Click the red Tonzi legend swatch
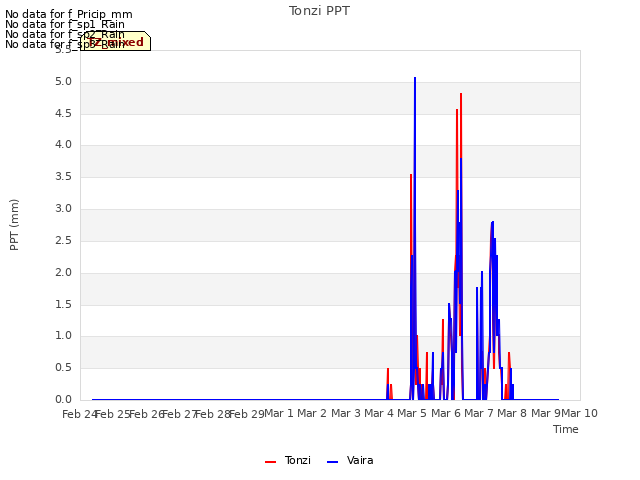The image size is (640, 480). (x=271, y=462)
